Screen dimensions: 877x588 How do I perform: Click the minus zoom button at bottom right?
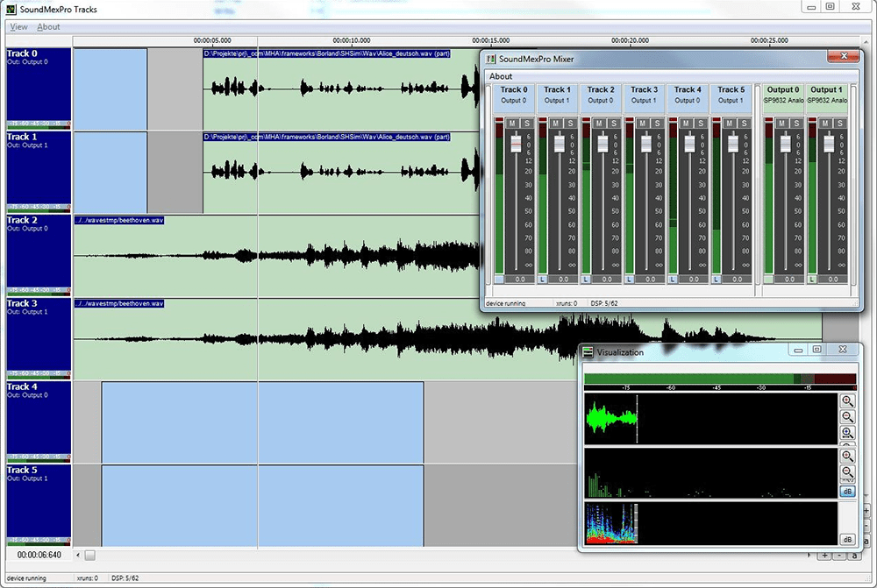click(x=838, y=556)
